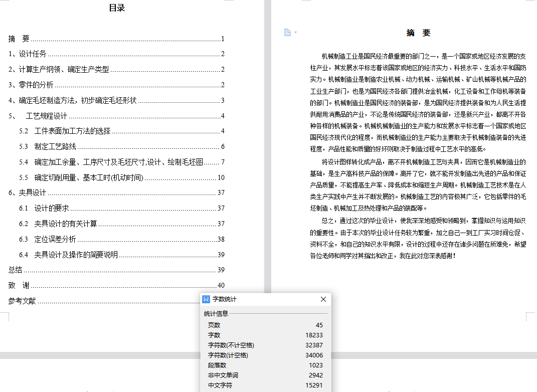The height and width of the screenshot is (392, 537).
Task: Close the 字数统计 dialog
Action: [x=323, y=299]
